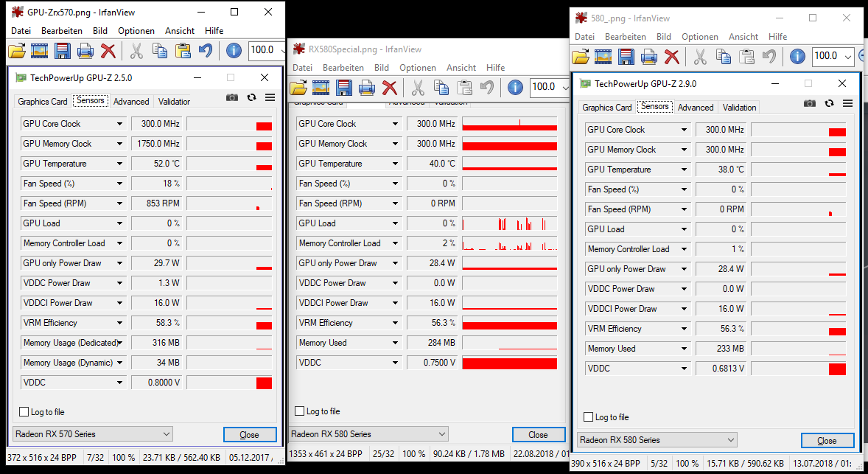
Task: Enable Log to file in GPU-Z 2.5.0
Action: point(24,412)
